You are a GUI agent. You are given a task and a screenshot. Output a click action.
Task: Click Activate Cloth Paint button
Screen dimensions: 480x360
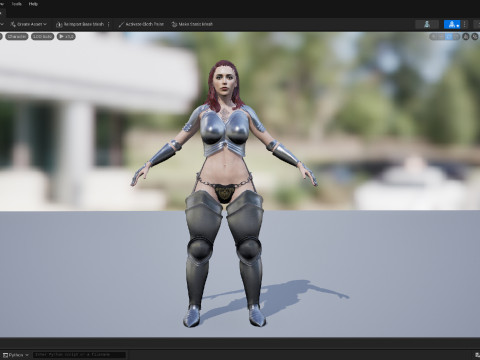(x=141, y=24)
